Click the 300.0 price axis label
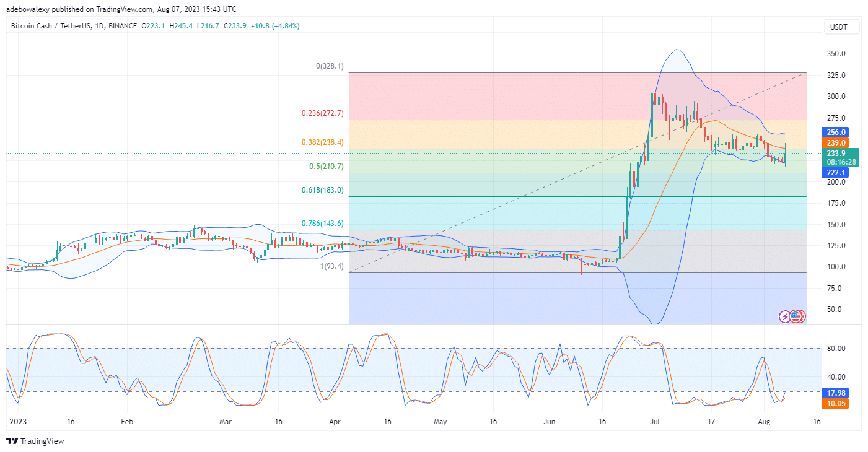The width and height of the screenshot is (868, 452). pyautogui.click(x=837, y=97)
